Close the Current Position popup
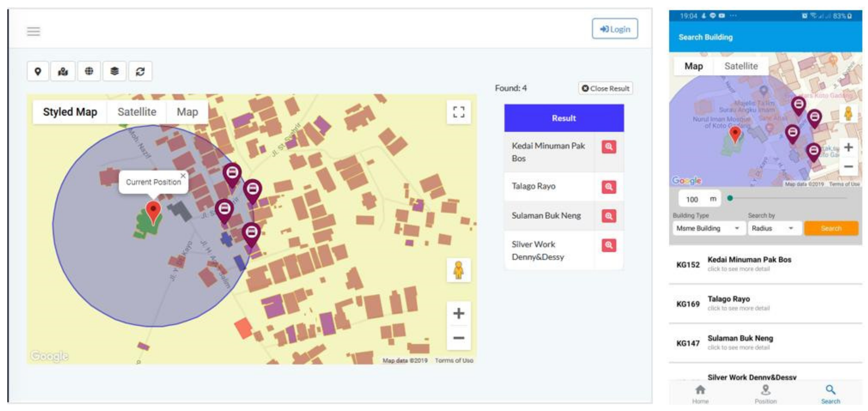 coord(183,176)
